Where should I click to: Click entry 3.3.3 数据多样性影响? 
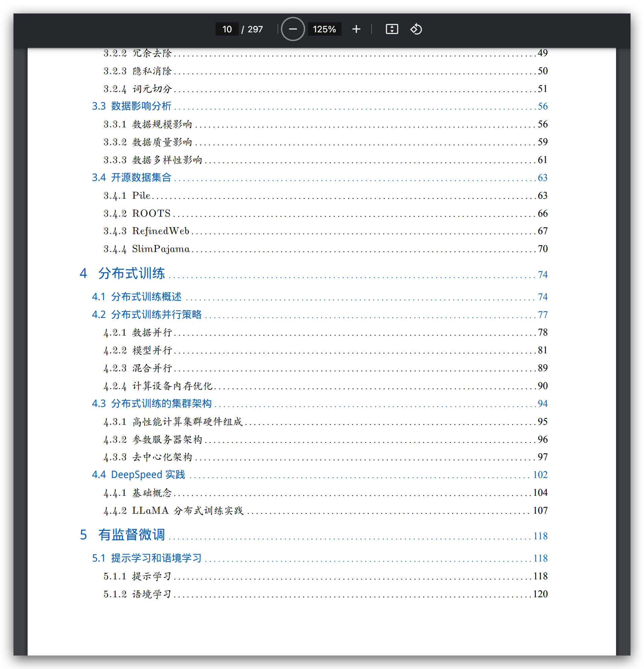(153, 160)
